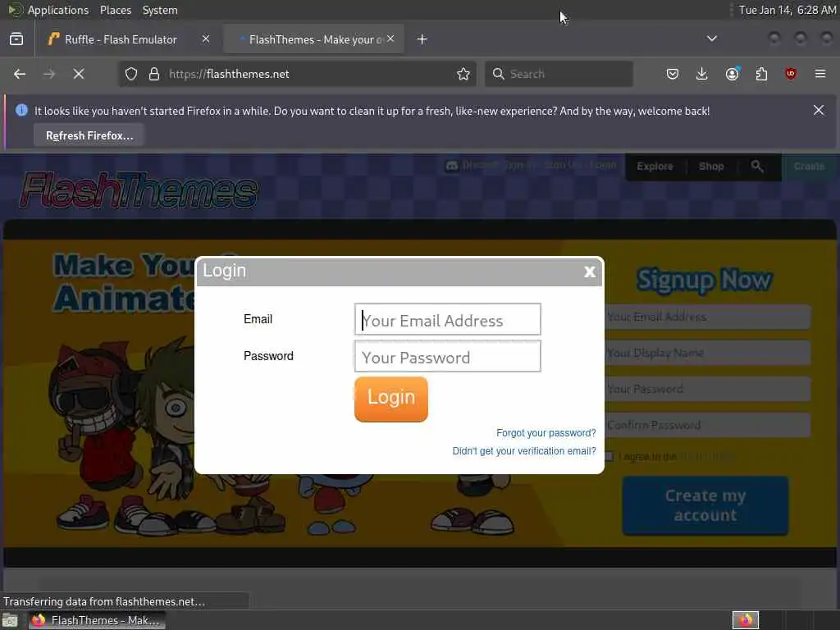The height and width of the screenshot is (630, 840).
Task: Open the Shop menu on the site
Action: pyautogui.click(x=711, y=166)
